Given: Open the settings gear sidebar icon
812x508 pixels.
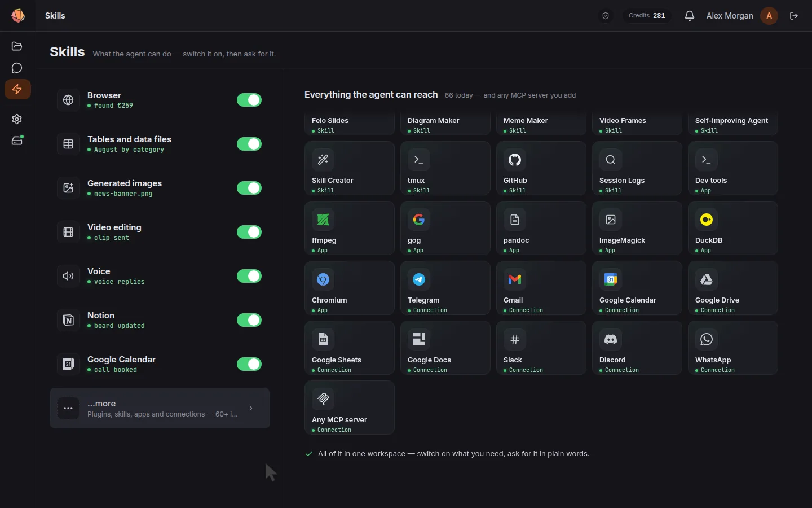Looking at the screenshot, I should pyautogui.click(x=17, y=119).
